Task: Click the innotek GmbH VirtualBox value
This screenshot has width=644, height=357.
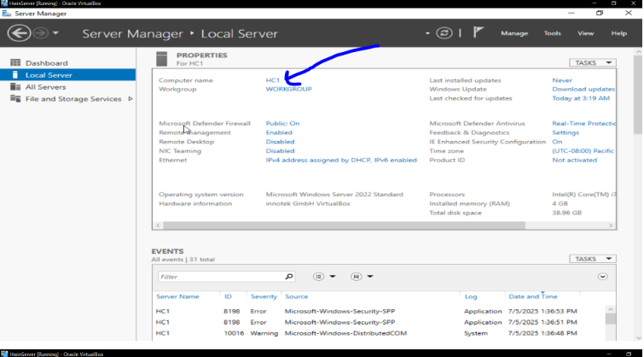Action: (308, 203)
